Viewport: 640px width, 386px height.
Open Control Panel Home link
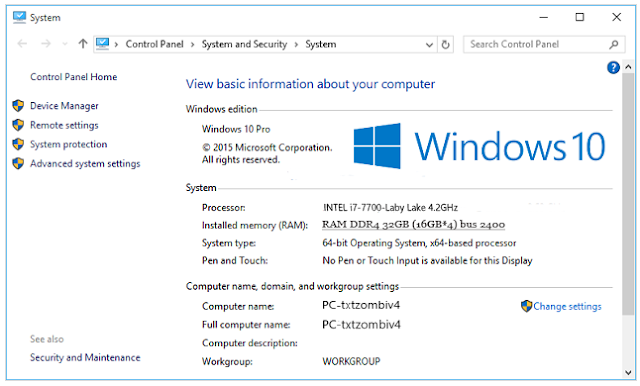pyautogui.click(x=73, y=77)
